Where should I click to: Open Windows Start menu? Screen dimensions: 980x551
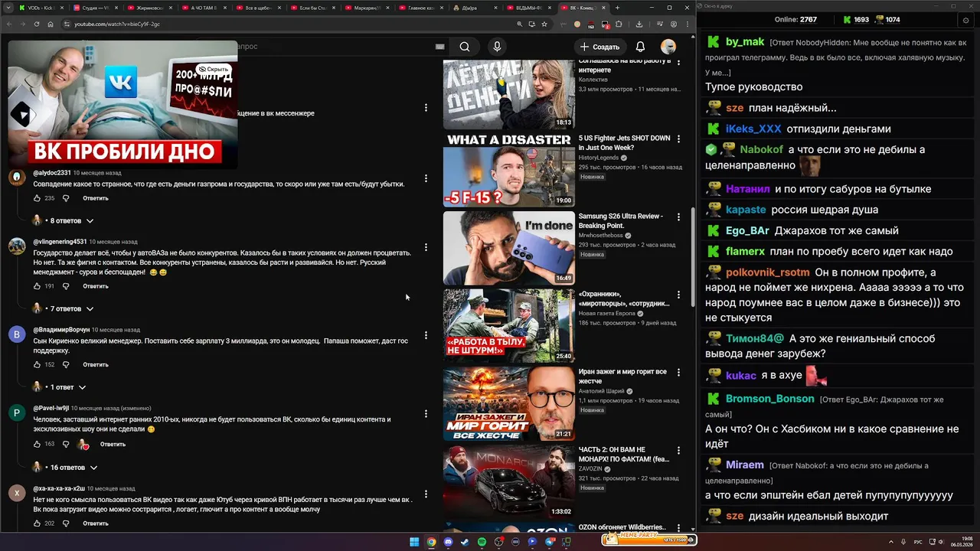click(x=414, y=542)
